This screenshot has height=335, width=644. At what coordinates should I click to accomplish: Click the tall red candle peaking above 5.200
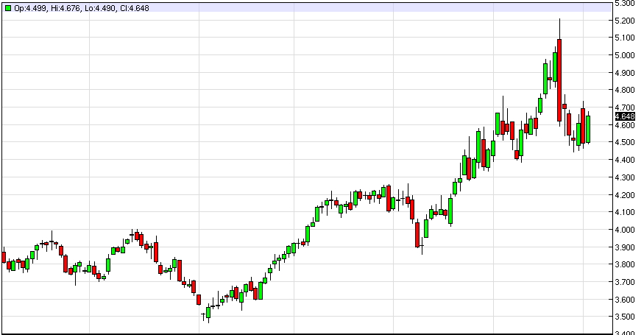point(559,80)
